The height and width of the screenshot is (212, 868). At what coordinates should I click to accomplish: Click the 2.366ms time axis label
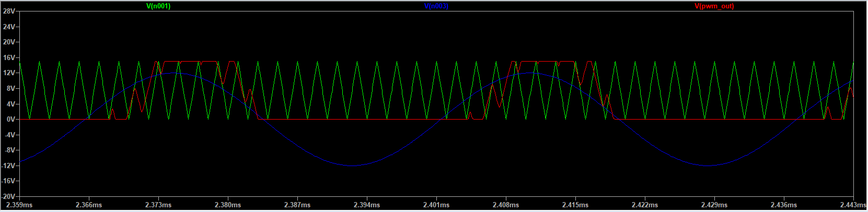(x=89, y=205)
